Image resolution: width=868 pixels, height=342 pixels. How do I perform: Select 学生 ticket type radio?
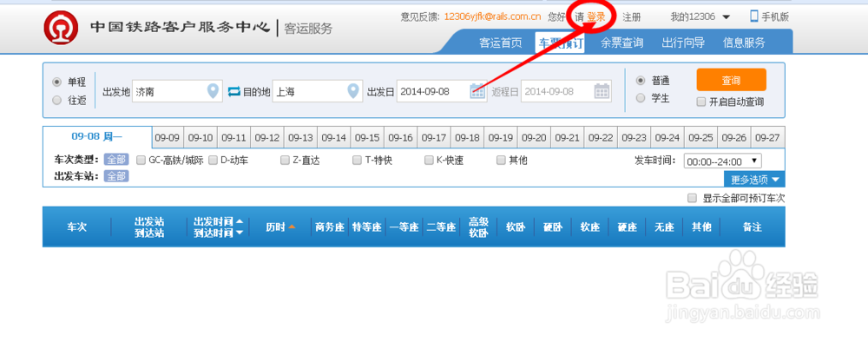pyautogui.click(x=641, y=98)
